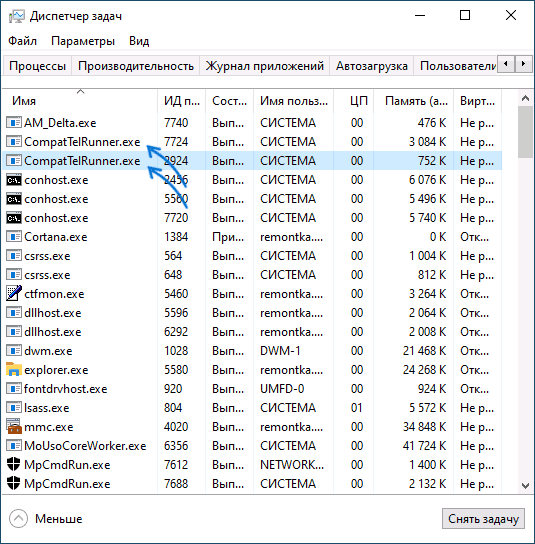Screen dimensions: 535x544
Task: Click shield icon of MpCmdRun.exe PID 7612
Action: coord(14,464)
